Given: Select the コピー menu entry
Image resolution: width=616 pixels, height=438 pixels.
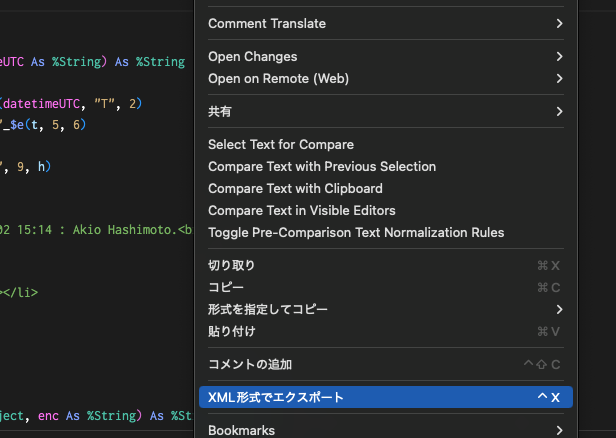Looking at the screenshot, I should coord(225,288).
